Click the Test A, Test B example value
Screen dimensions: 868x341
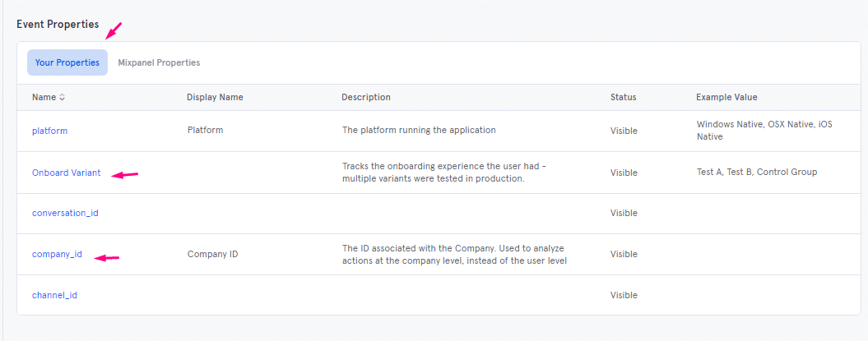coord(757,172)
